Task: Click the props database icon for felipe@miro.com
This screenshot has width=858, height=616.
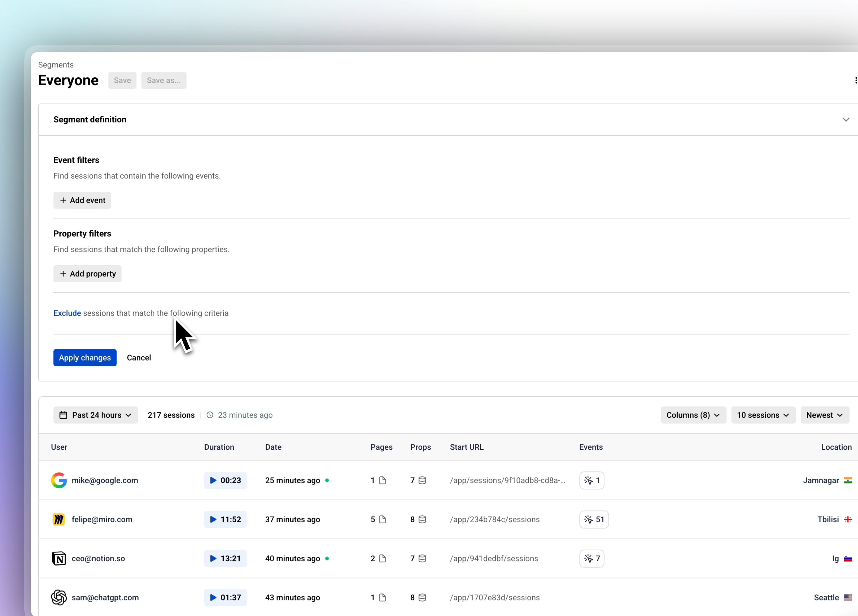Action: pos(422,519)
